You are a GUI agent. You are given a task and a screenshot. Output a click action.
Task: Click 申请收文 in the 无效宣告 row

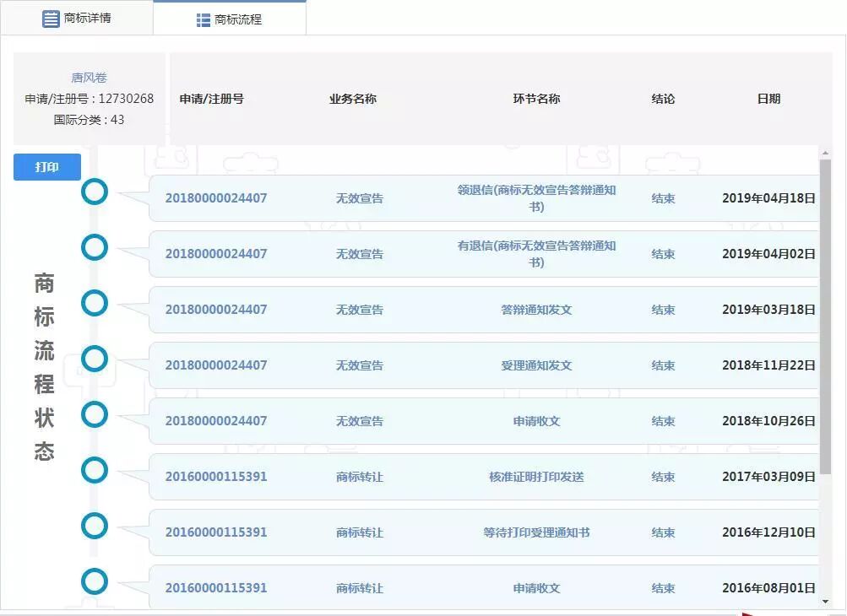pos(536,421)
